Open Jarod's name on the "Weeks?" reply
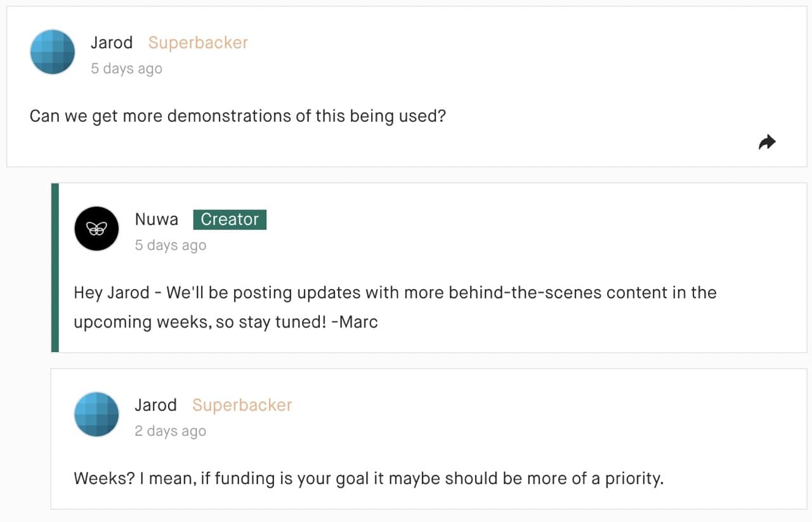 tap(155, 405)
